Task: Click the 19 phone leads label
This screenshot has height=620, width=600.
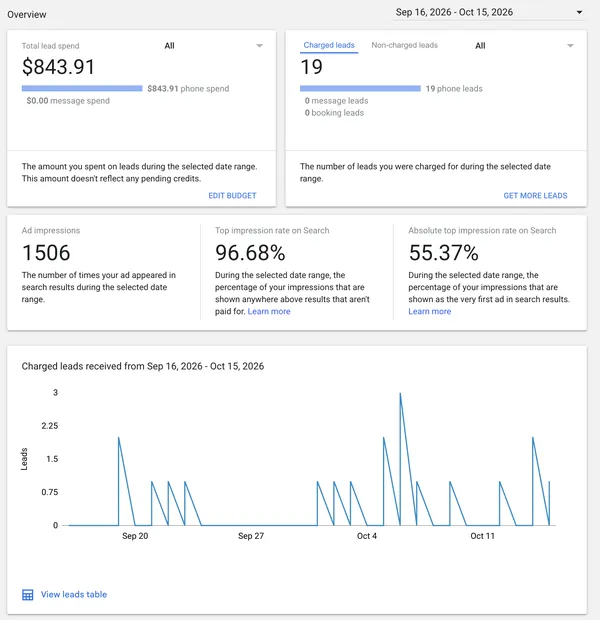Action: click(454, 89)
